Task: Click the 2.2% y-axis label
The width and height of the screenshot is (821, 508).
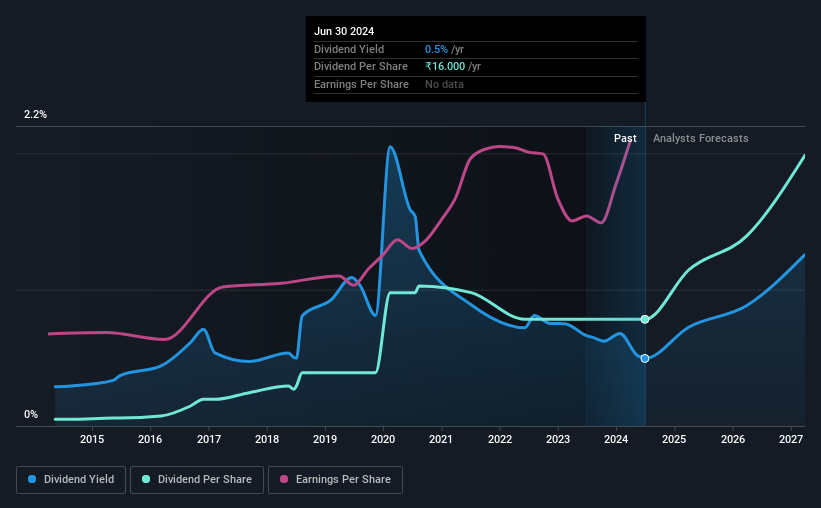Action: click(x=35, y=114)
